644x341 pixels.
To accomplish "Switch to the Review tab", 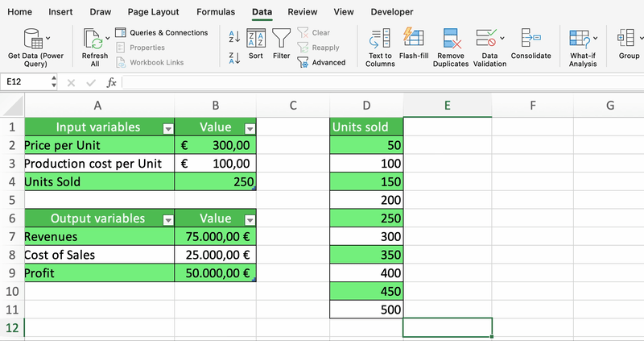I will click(303, 12).
